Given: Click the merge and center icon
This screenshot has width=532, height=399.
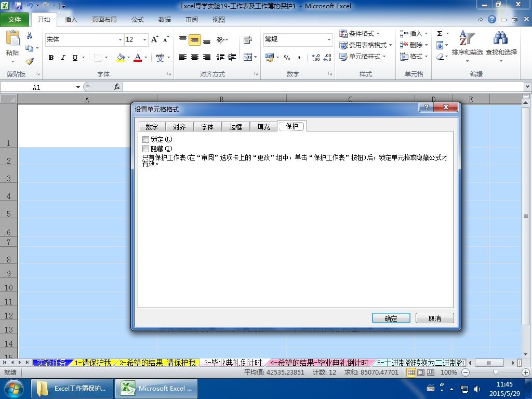Looking at the screenshot, I should click(x=248, y=57).
